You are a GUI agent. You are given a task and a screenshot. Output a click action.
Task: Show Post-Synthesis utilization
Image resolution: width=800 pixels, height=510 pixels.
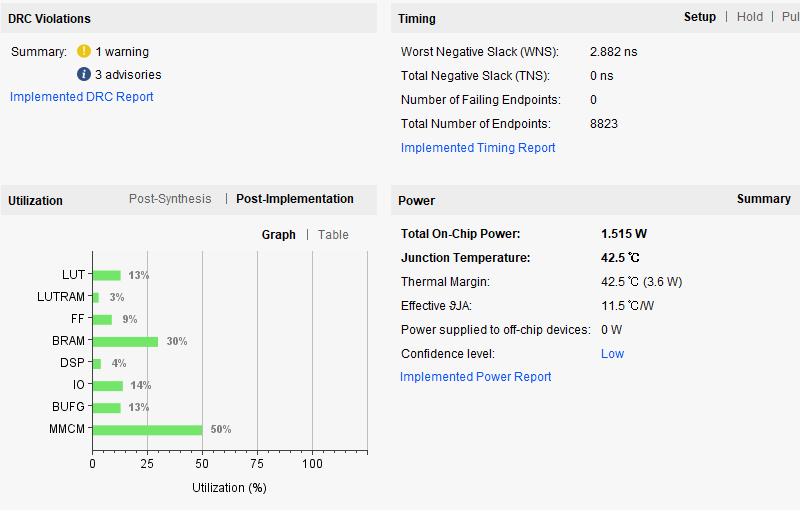pyautogui.click(x=170, y=199)
